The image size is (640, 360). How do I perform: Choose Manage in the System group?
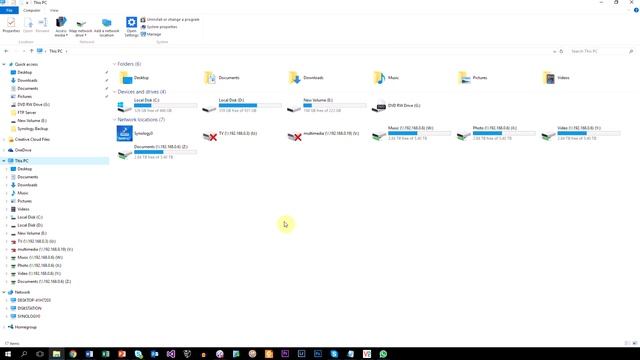coord(151,34)
